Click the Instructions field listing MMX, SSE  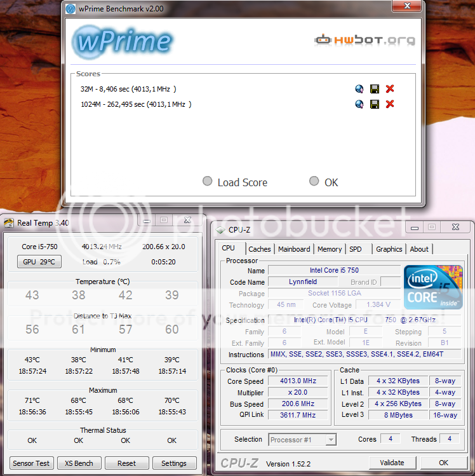pyautogui.click(x=365, y=354)
